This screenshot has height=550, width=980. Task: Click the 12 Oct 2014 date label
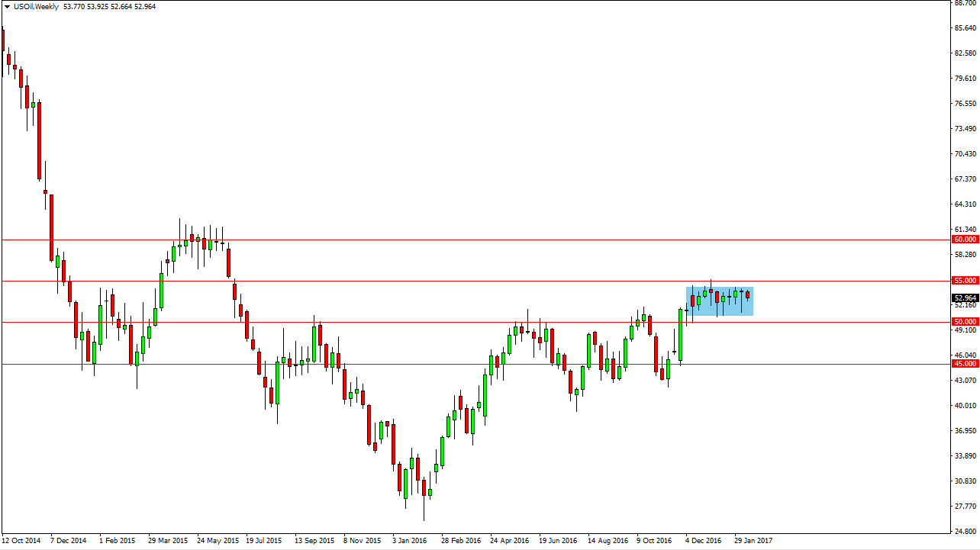pyautogui.click(x=21, y=541)
